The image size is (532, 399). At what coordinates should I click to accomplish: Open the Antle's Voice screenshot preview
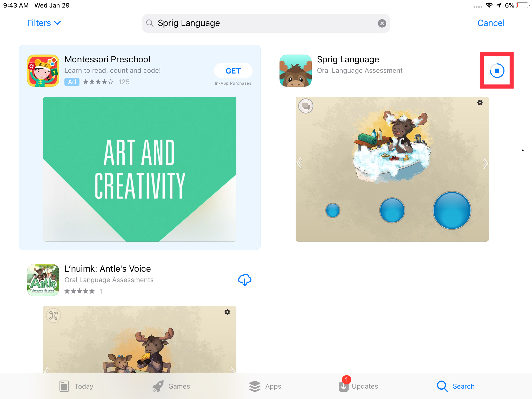pos(140,340)
